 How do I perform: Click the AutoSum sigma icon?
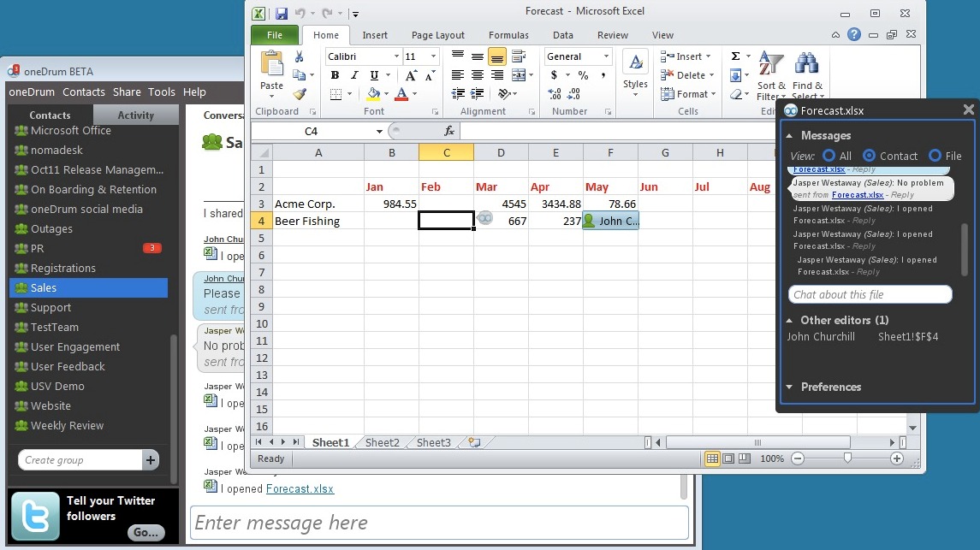tap(735, 56)
